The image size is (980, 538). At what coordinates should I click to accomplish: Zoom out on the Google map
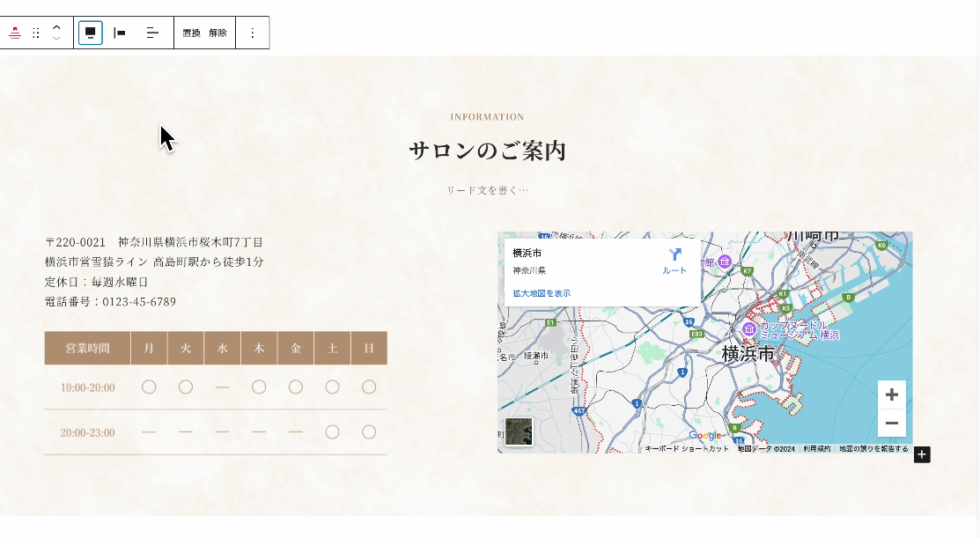[x=891, y=424]
